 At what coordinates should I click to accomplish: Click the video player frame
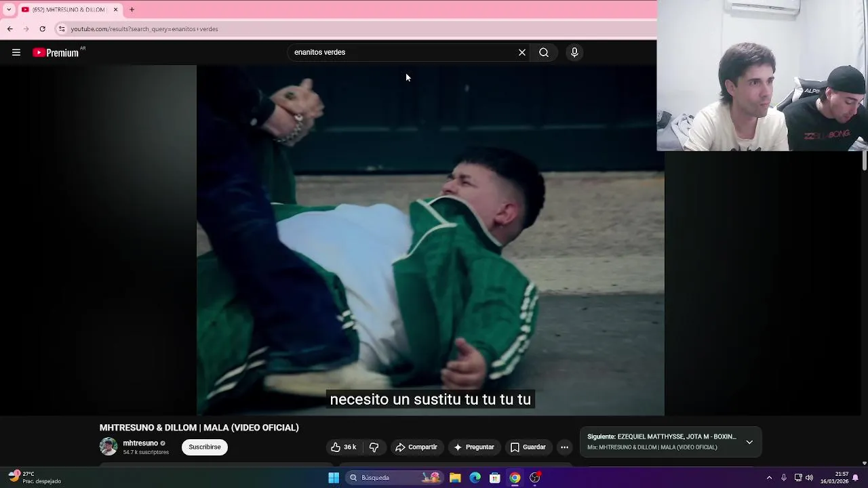tap(431, 240)
